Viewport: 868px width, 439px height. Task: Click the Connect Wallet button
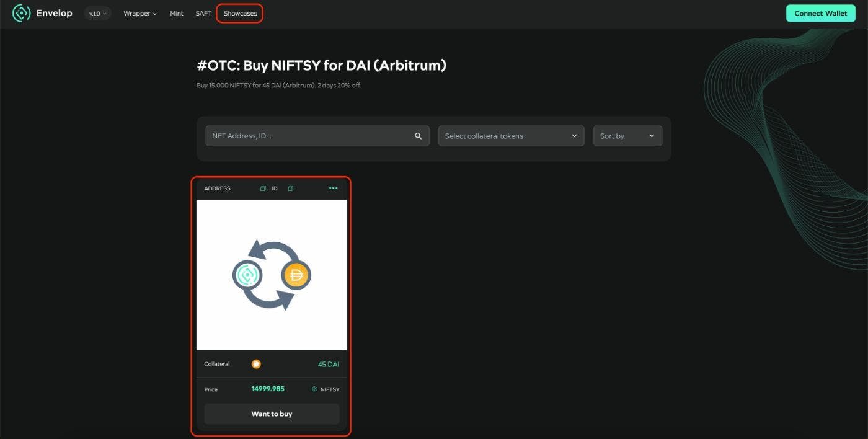click(x=820, y=13)
